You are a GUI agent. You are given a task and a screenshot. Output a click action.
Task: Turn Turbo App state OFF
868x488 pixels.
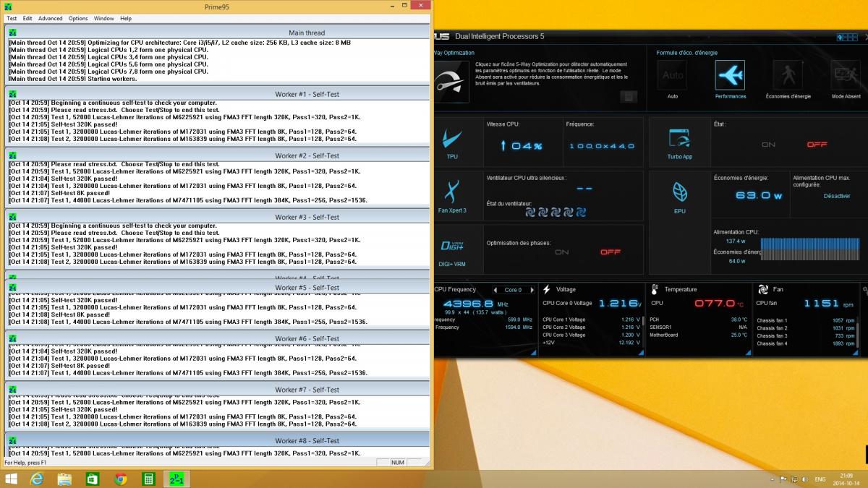pos(817,145)
